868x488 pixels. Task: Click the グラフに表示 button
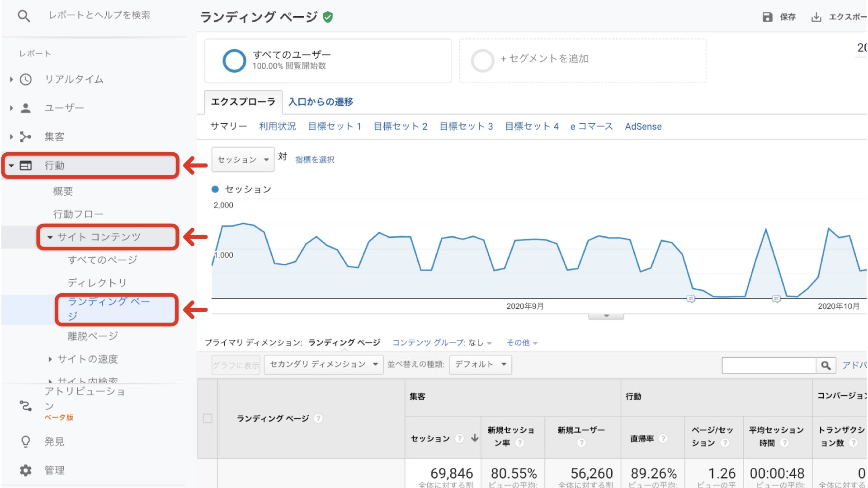point(236,365)
